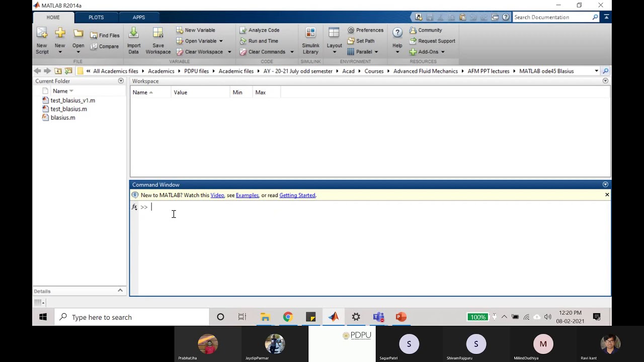Open Command Window actions menu
644x362 pixels.
coord(605,185)
